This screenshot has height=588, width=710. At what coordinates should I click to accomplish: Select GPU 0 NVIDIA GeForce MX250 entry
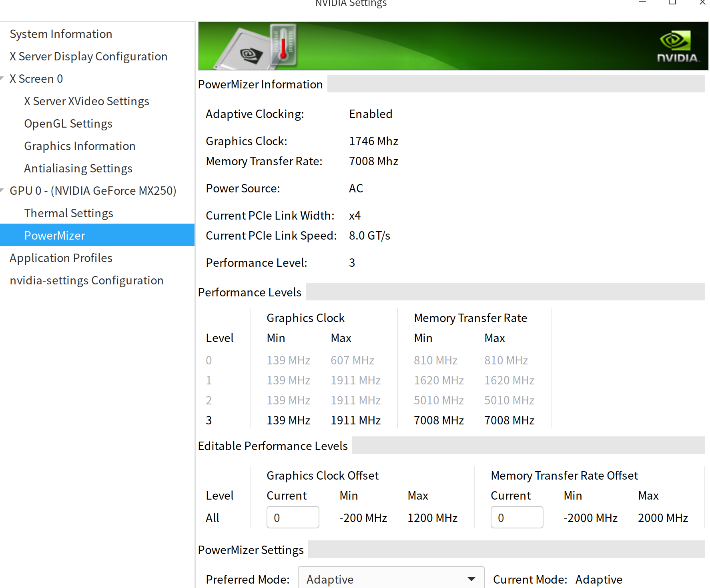tap(93, 191)
